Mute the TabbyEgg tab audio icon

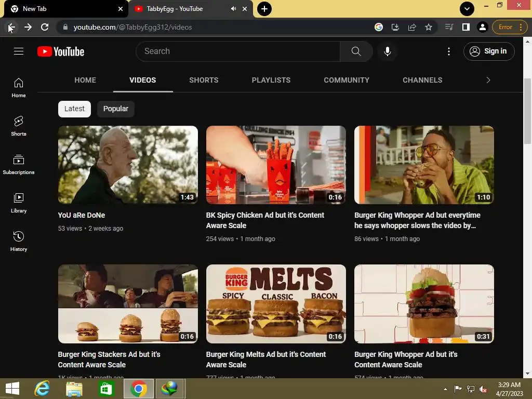click(233, 9)
